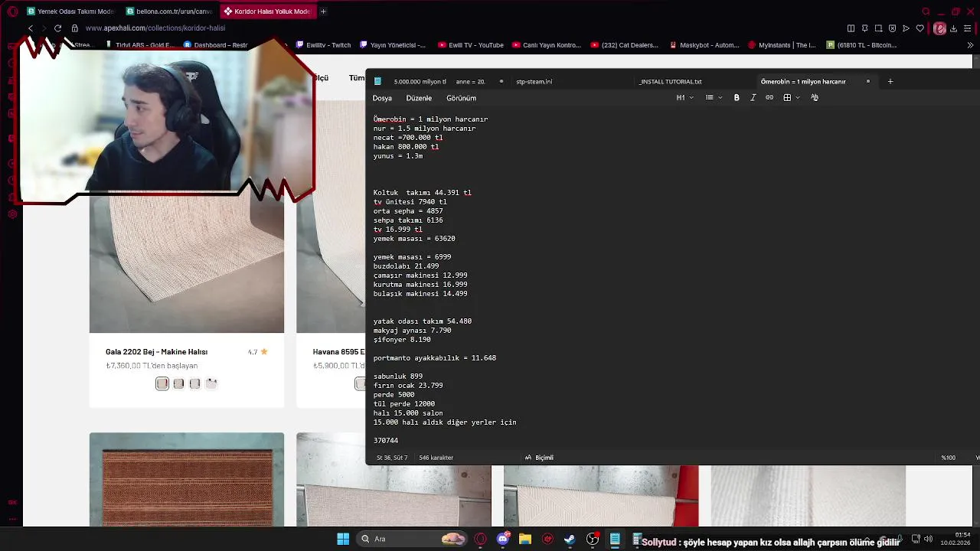Open a new browser tab
This screenshot has width=980, height=551.
(x=323, y=11)
